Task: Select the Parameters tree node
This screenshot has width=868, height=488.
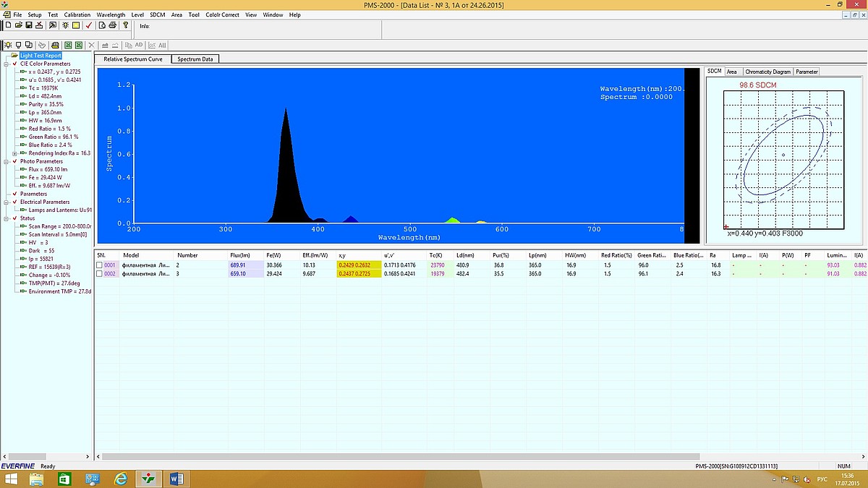Action: pos(33,194)
